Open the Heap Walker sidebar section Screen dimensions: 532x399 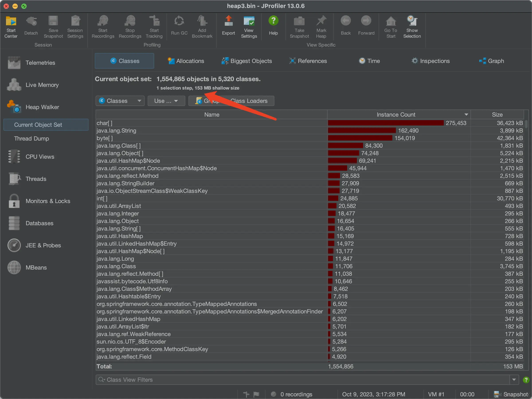point(42,107)
